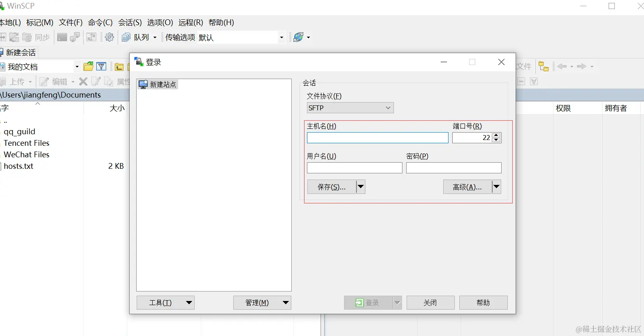This screenshot has height=336, width=644.
Task: Increase port number with up spinner
Action: [496, 135]
